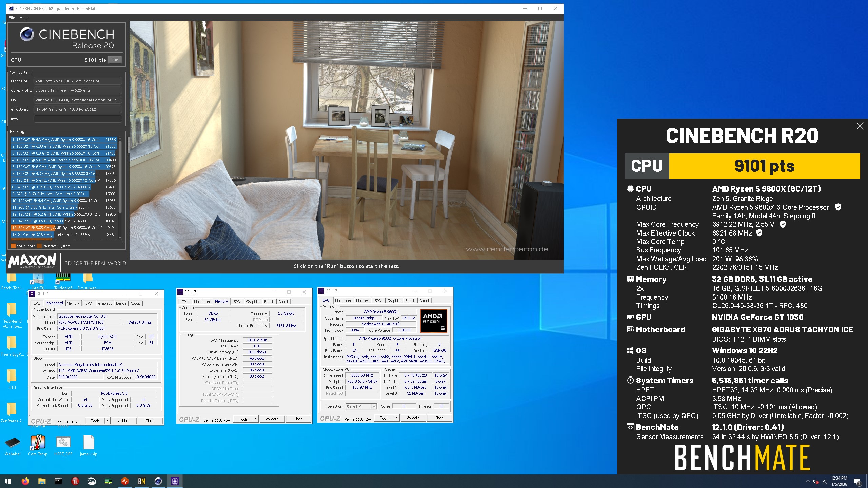Open Graphics tab in Mainboard CPU-Z window
868x488 pixels.
point(105,303)
